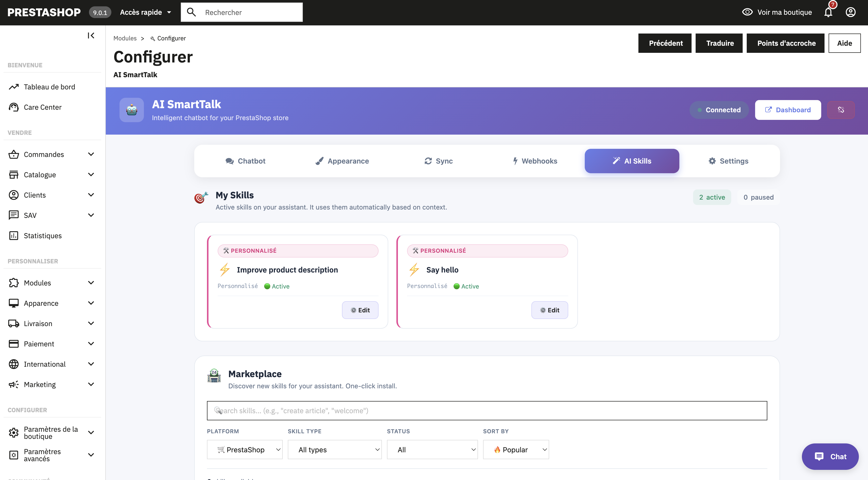Open the Sort By Popular dropdown
This screenshot has height=480, width=868.
(516, 450)
